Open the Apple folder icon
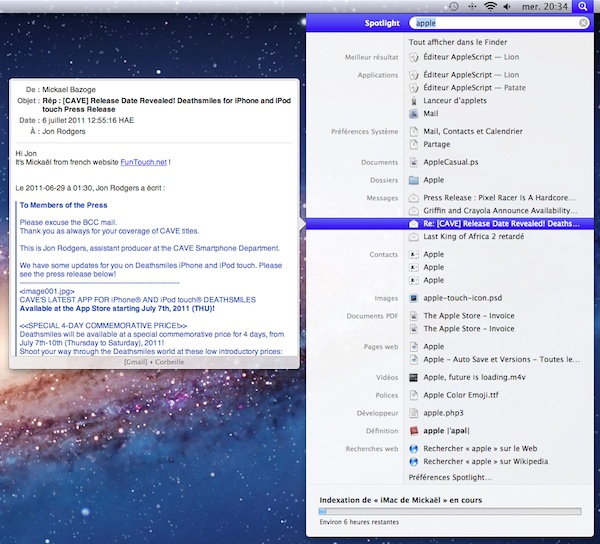The width and height of the screenshot is (600, 544). [x=414, y=180]
